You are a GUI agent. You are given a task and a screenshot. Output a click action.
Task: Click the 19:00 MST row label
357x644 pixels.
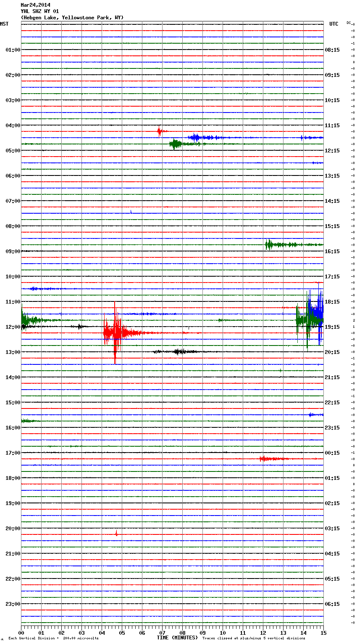pos(13,503)
